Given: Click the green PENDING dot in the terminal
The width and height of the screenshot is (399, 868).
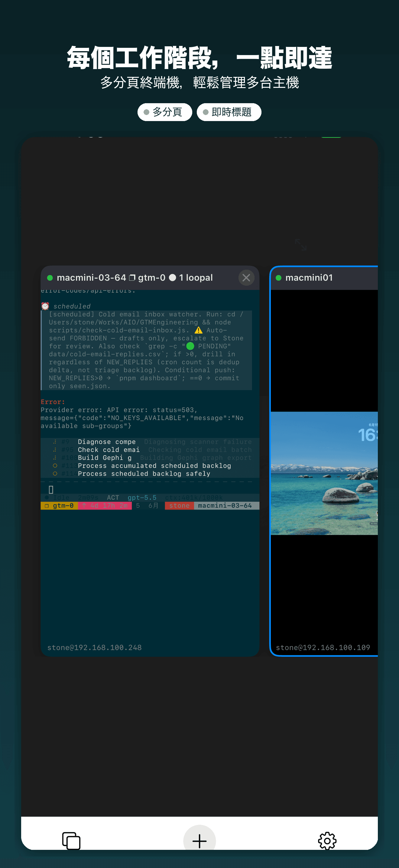Looking at the screenshot, I should [190, 346].
